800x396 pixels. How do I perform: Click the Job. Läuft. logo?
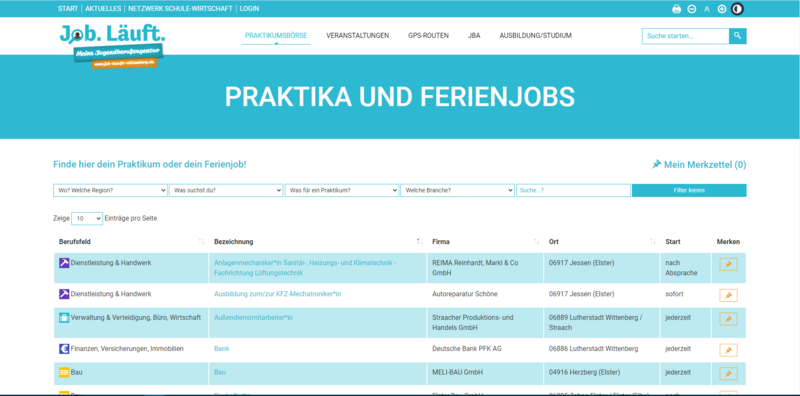[112, 45]
